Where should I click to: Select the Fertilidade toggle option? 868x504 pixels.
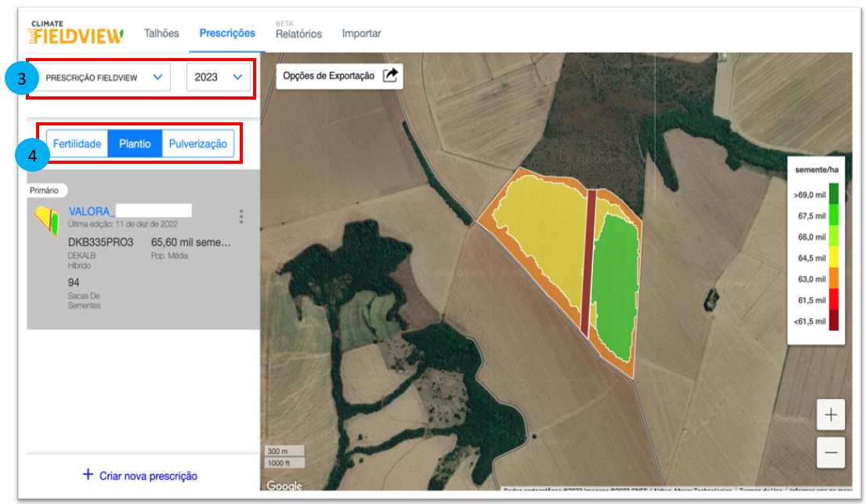pyautogui.click(x=77, y=144)
